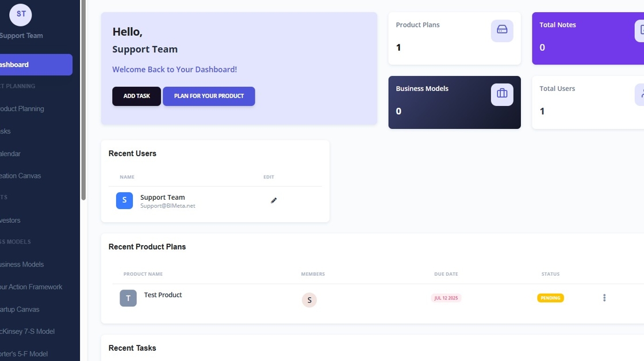Viewport: 644px width, 361px height.
Task: Click the Total Users card icon
Action: point(639,94)
